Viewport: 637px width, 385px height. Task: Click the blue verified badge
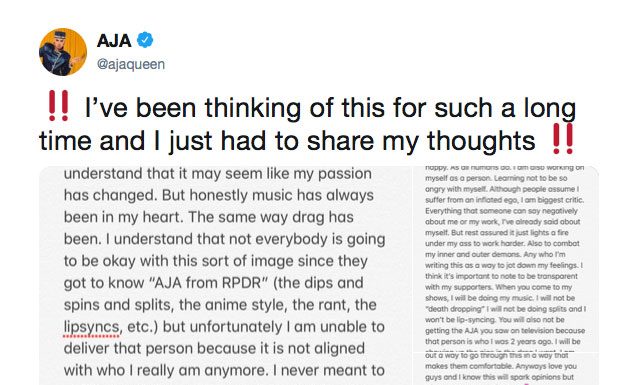click(x=145, y=40)
